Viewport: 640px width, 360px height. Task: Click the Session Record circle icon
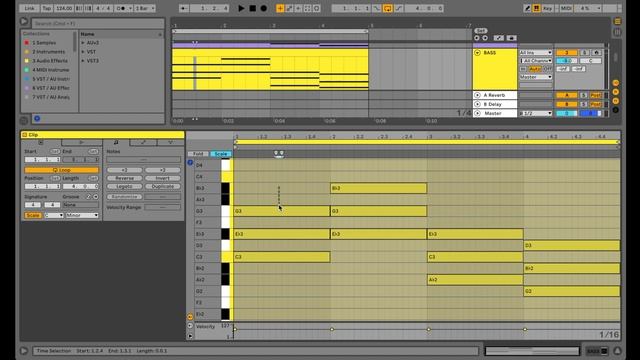(316, 8)
